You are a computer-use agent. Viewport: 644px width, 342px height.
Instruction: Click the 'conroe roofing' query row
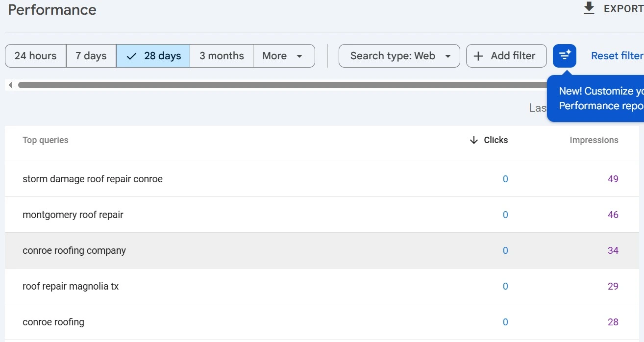coord(322,322)
